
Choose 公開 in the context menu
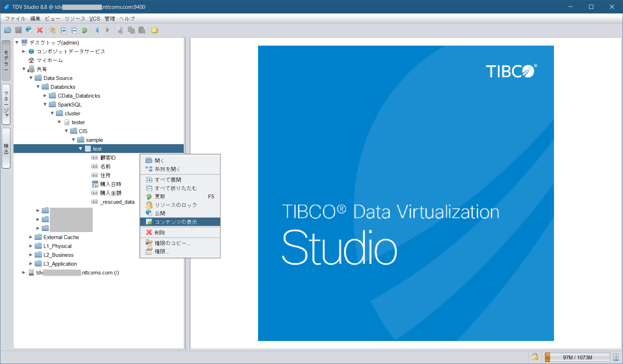tap(180, 213)
